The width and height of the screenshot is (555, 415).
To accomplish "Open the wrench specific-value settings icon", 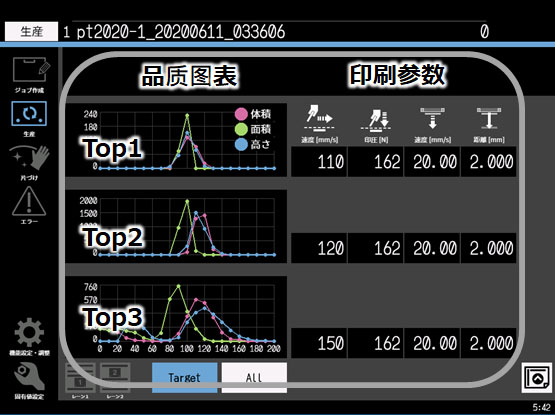I will 29,377.
